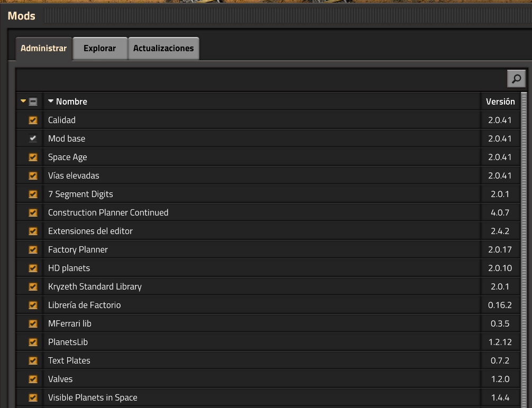Click version 0.3.5 cell
The image size is (532, 408).
(x=500, y=323)
